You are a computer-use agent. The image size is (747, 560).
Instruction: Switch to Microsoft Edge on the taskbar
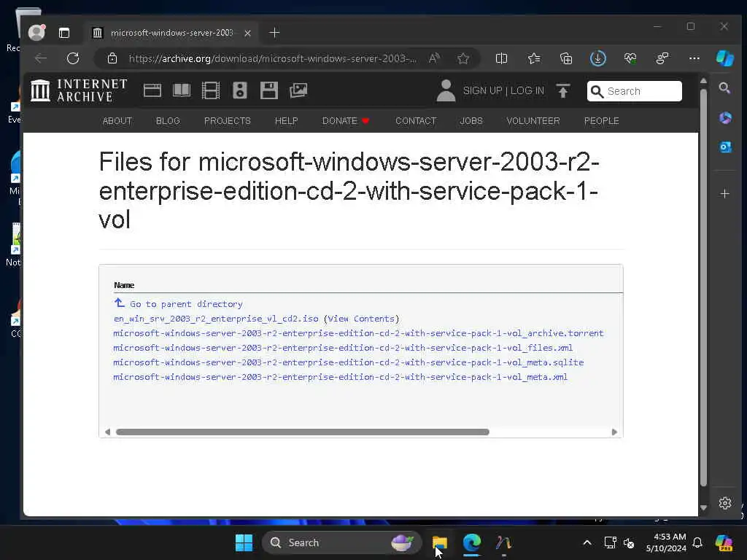click(x=472, y=542)
